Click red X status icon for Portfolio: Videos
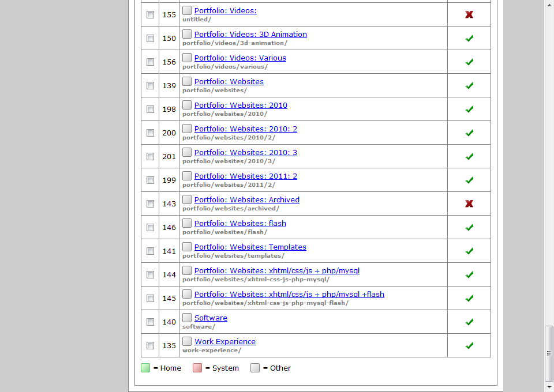 coord(469,14)
